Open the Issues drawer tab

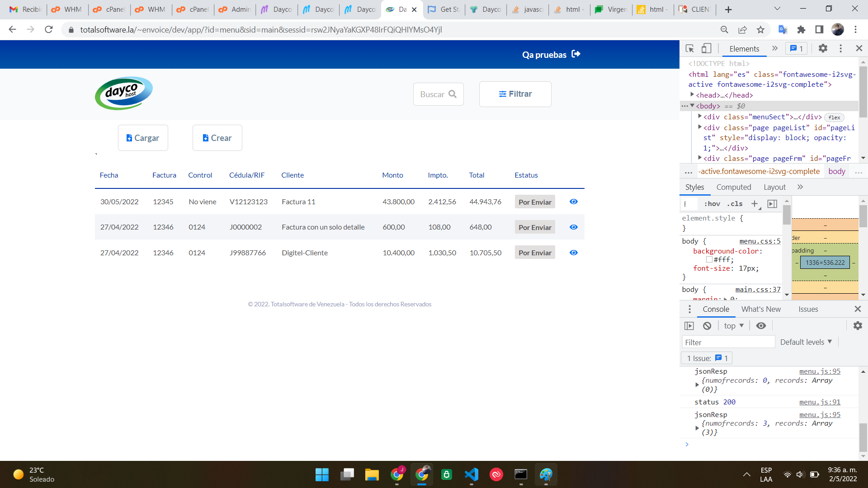click(x=808, y=309)
